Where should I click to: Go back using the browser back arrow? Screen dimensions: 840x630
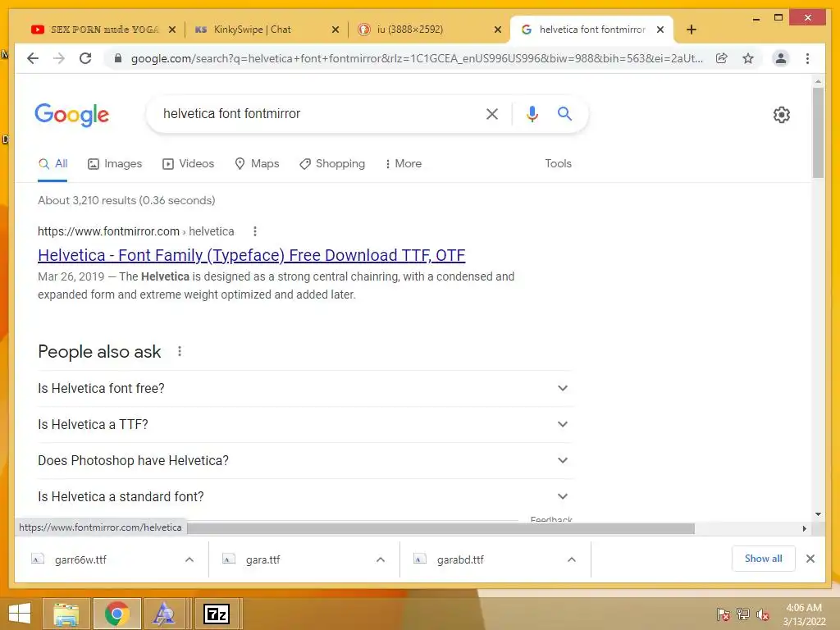click(33, 58)
